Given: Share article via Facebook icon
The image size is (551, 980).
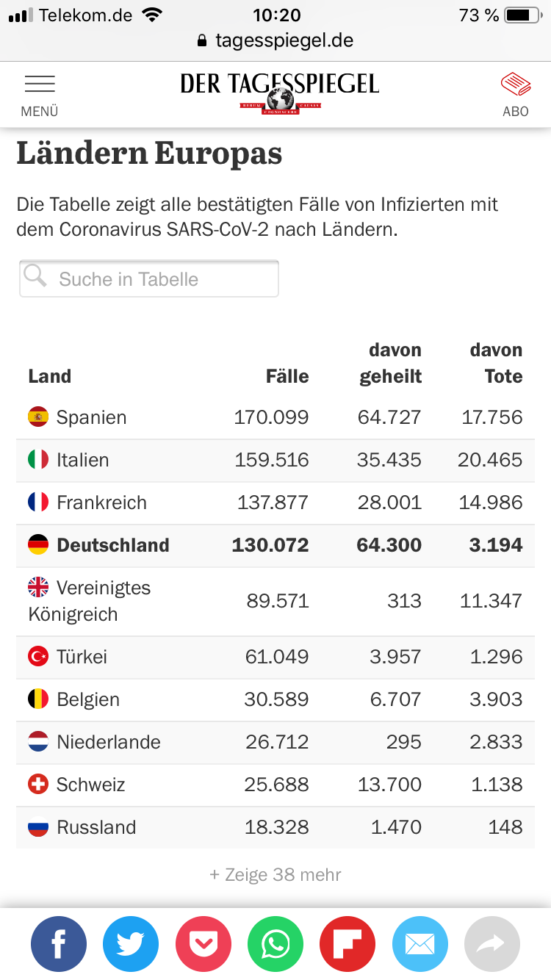Looking at the screenshot, I should 59,944.
